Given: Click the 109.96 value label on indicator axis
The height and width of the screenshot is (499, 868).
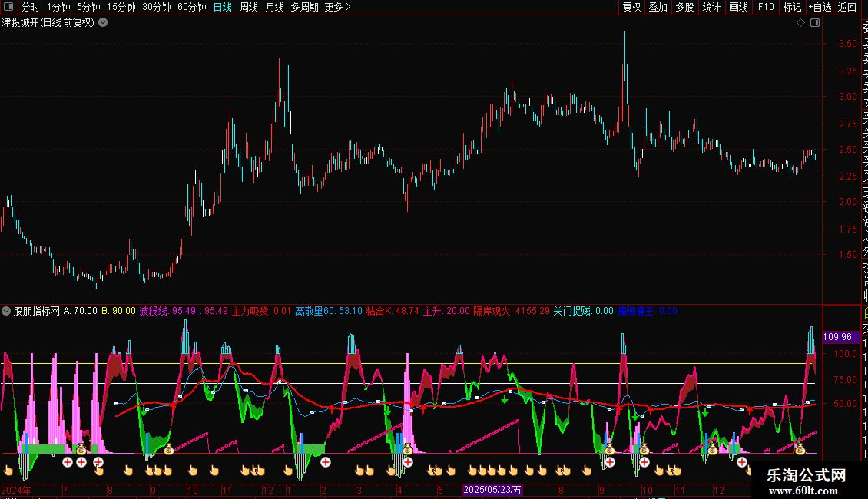Looking at the screenshot, I should [x=837, y=336].
